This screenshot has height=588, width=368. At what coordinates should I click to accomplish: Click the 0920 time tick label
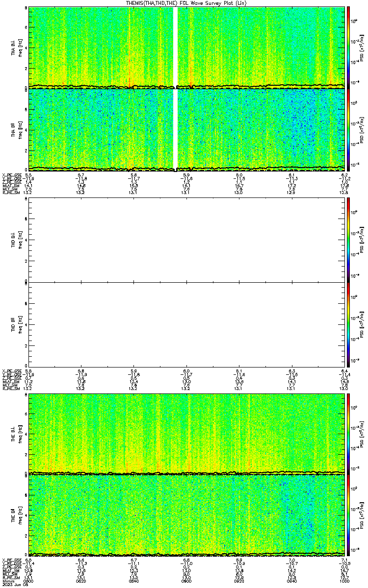(239, 581)
